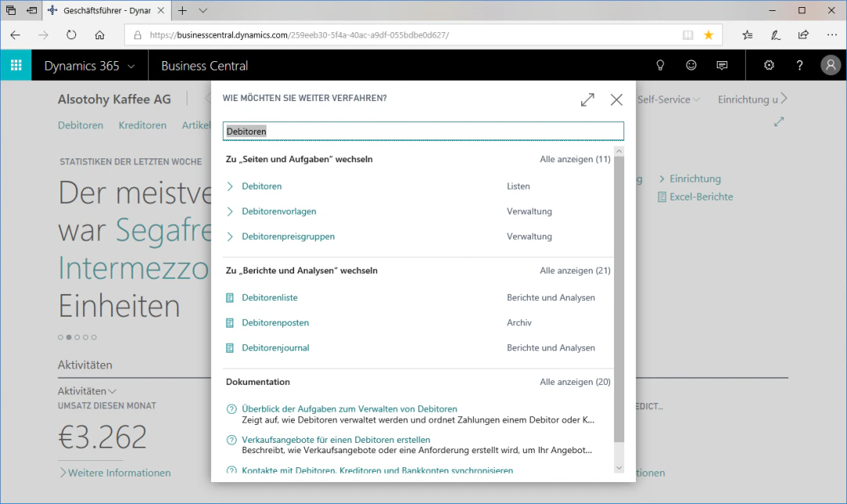Open the Einrichtung u navigation item
The image size is (847, 504).
[x=747, y=100]
